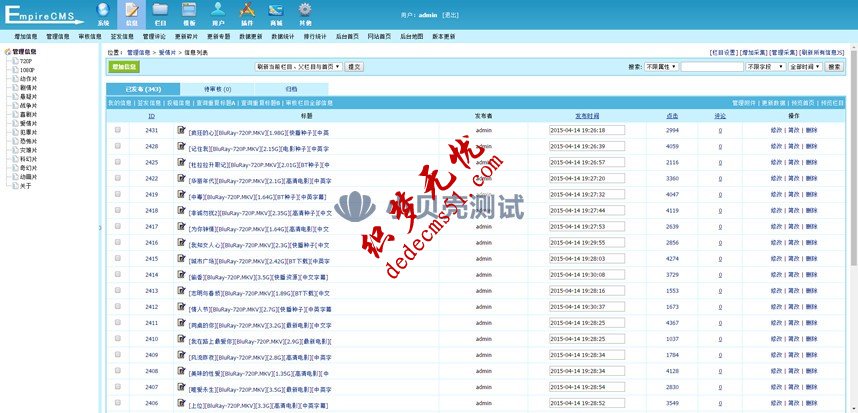858x413 pixels.
Task: Open the 不限属性 search dropdown
Action: [661, 66]
